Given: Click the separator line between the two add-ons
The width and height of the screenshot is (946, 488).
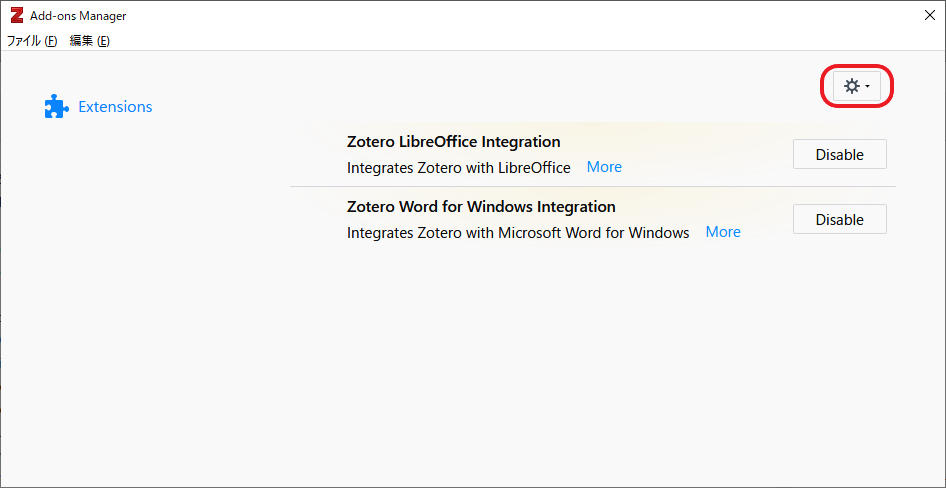Looking at the screenshot, I should pos(592,186).
